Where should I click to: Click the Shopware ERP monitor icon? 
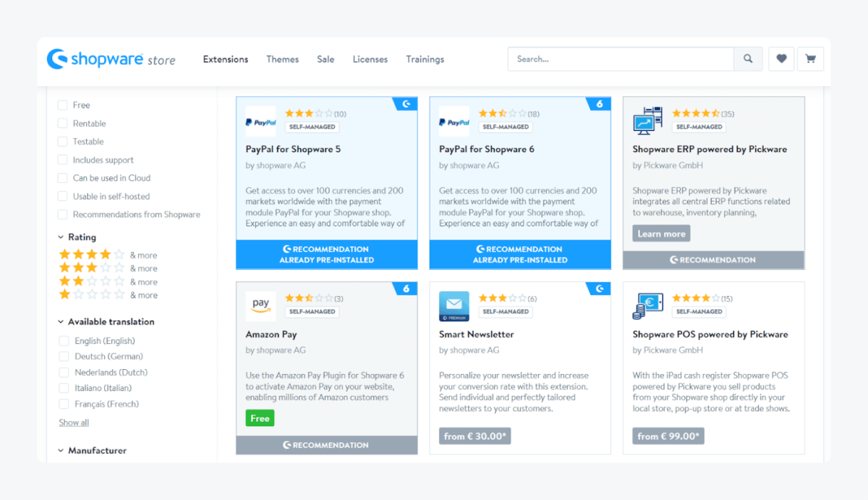click(647, 122)
